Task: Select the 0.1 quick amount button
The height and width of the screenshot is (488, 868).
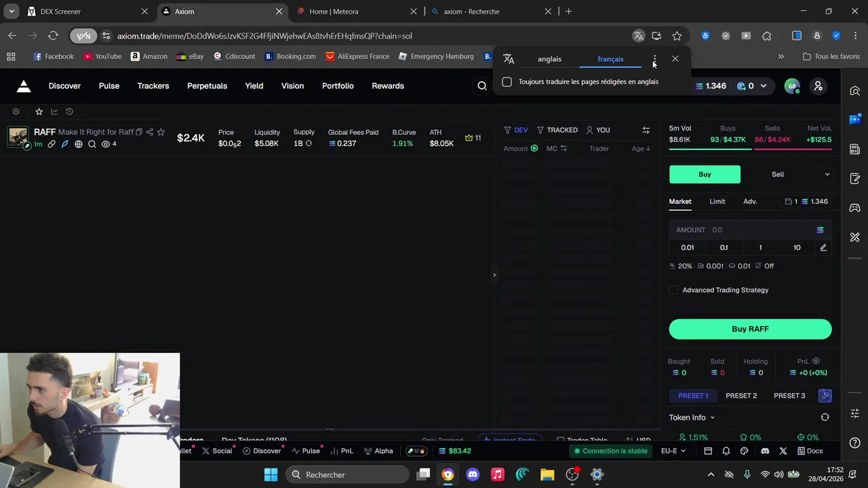Action: [724, 247]
